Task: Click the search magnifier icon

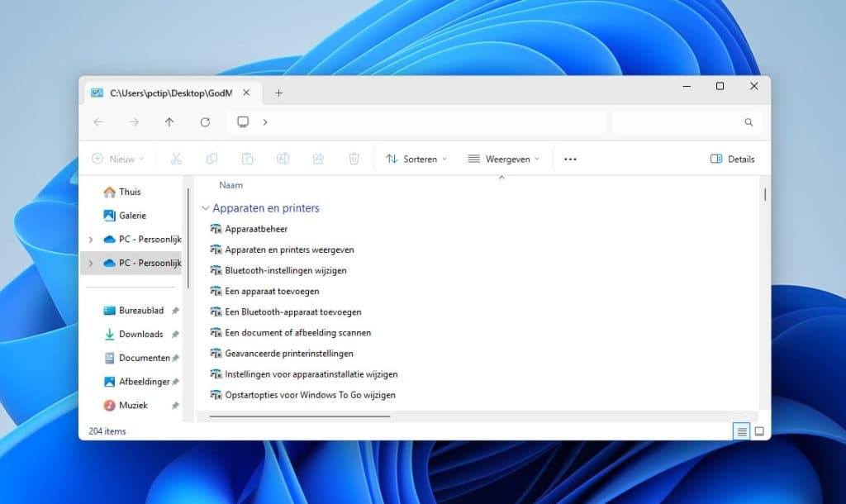Action: 749,122
